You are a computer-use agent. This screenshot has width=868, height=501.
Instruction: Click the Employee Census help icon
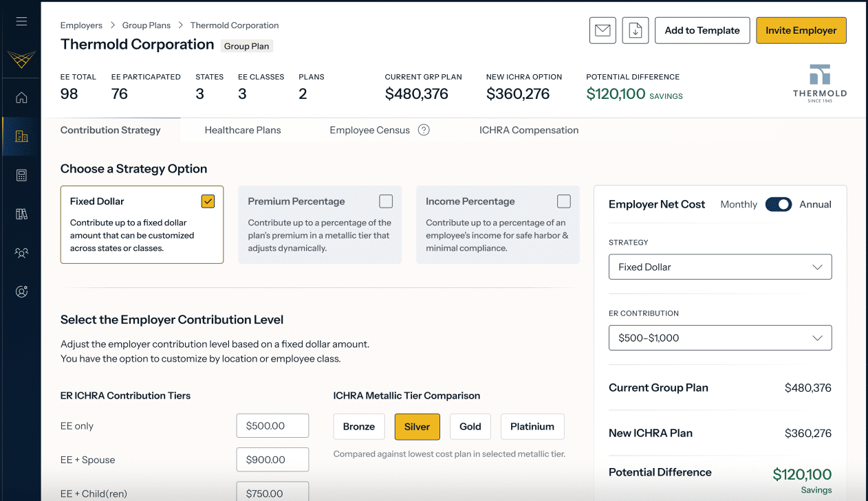[x=424, y=130]
